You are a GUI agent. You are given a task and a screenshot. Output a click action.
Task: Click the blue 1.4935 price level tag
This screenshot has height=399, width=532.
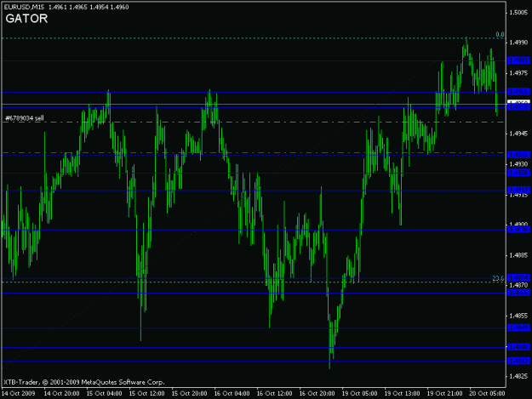point(518,155)
